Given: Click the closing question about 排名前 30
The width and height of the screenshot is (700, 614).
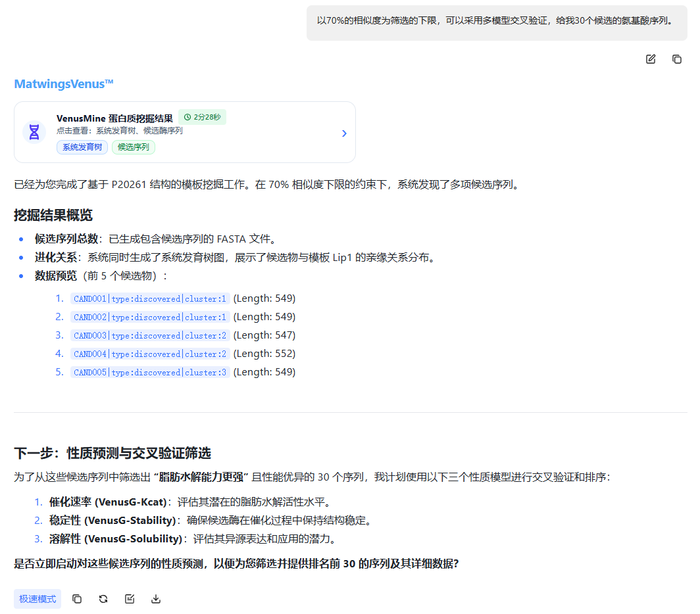Looking at the screenshot, I should pyautogui.click(x=236, y=563).
